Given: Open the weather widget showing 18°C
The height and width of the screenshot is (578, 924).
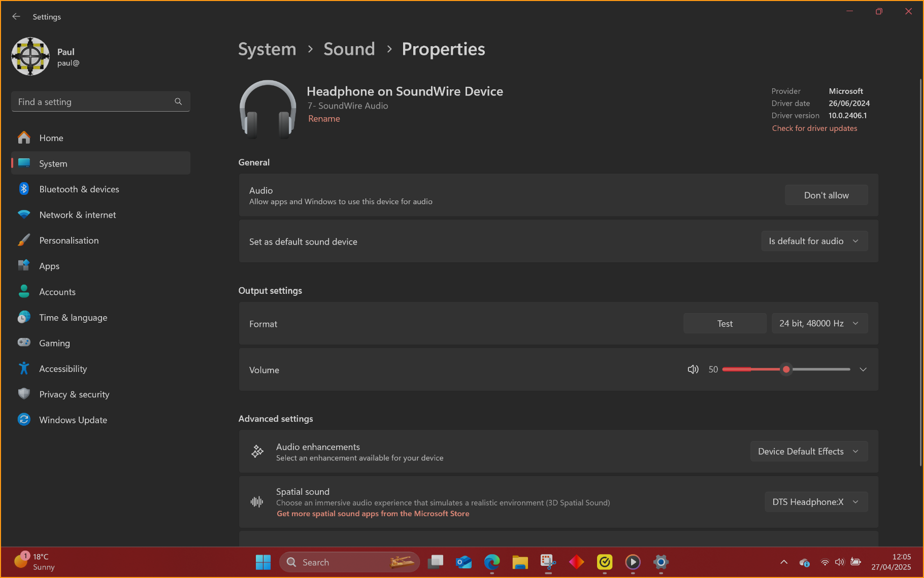Looking at the screenshot, I should pyautogui.click(x=35, y=562).
